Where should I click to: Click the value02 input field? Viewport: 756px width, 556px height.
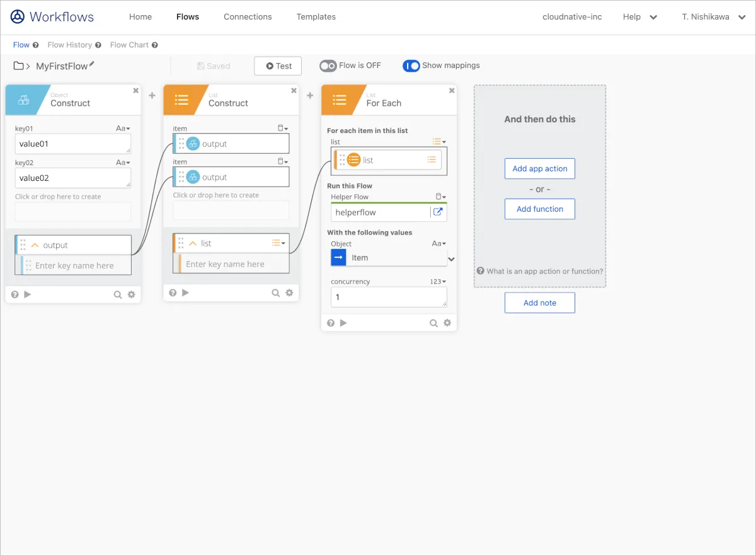click(73, 178)
